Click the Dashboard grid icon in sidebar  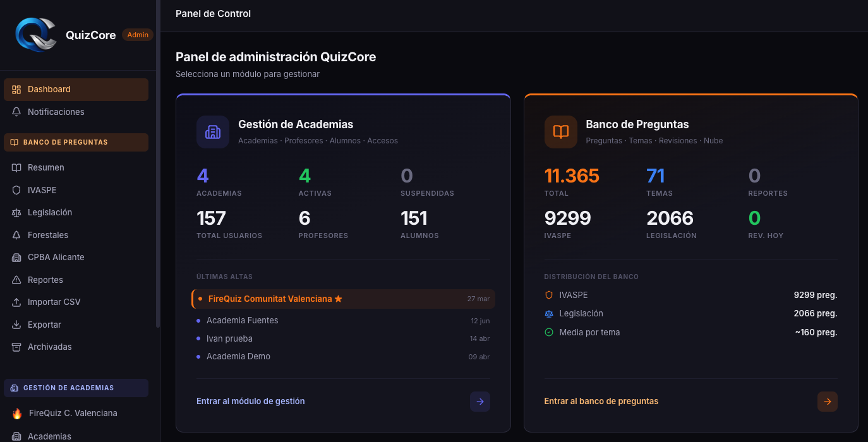(x=16, y=90)
